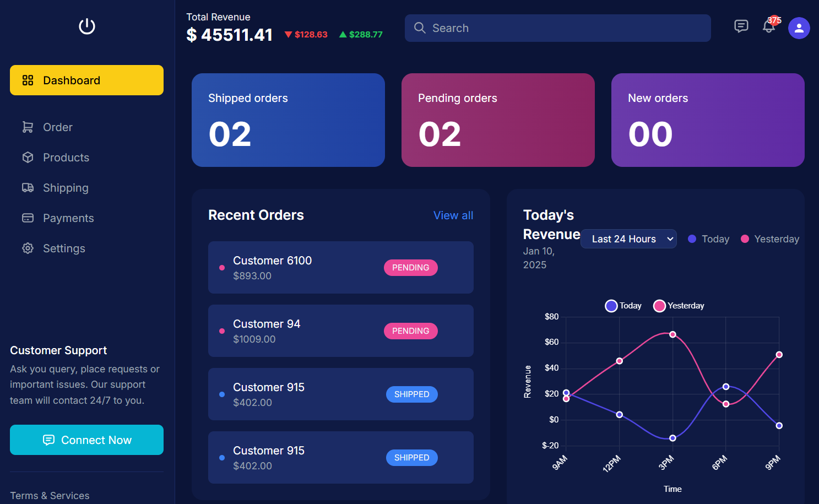Open the Shipped orders card
819x504 pixels.
click(x=288, y=120)
